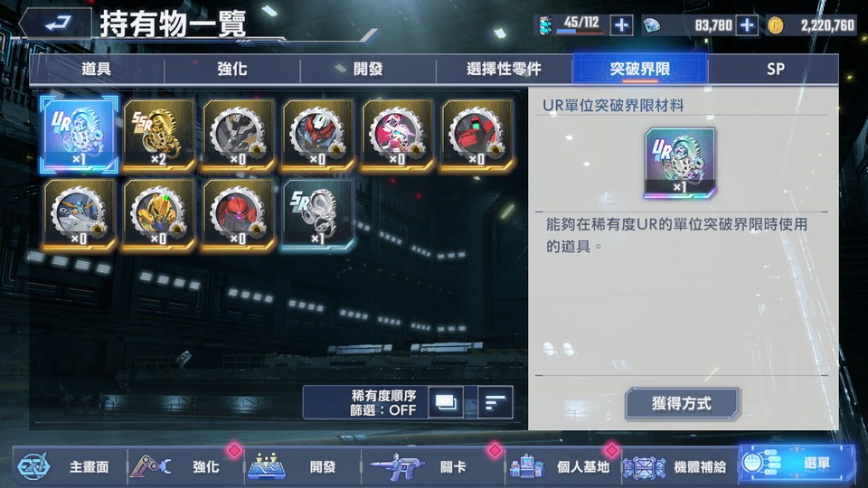Viewport: 868px width, 488px height.
Task: Open the 選單 menu button
Action: click(x=797, y=464)
